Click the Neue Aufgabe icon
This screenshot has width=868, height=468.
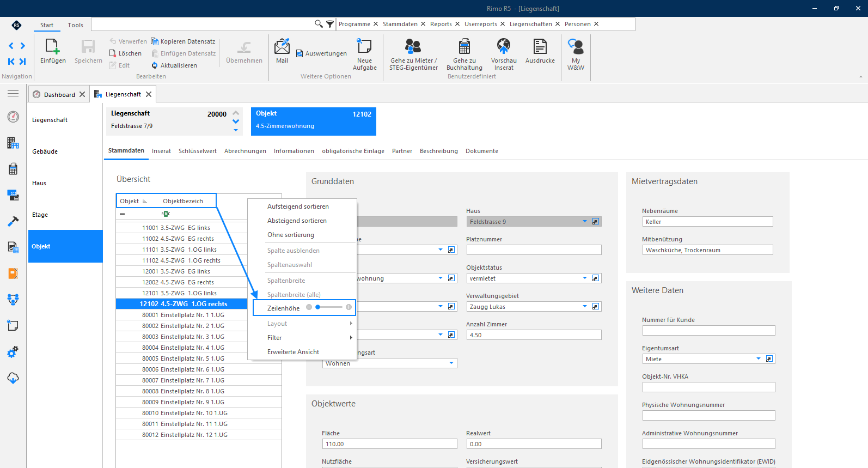[364, 46]
